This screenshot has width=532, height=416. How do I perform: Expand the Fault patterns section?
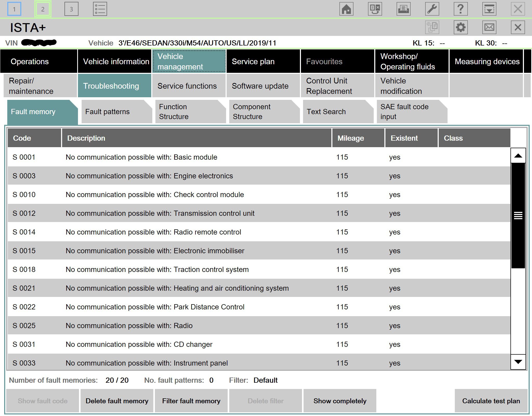click(108, 112)
